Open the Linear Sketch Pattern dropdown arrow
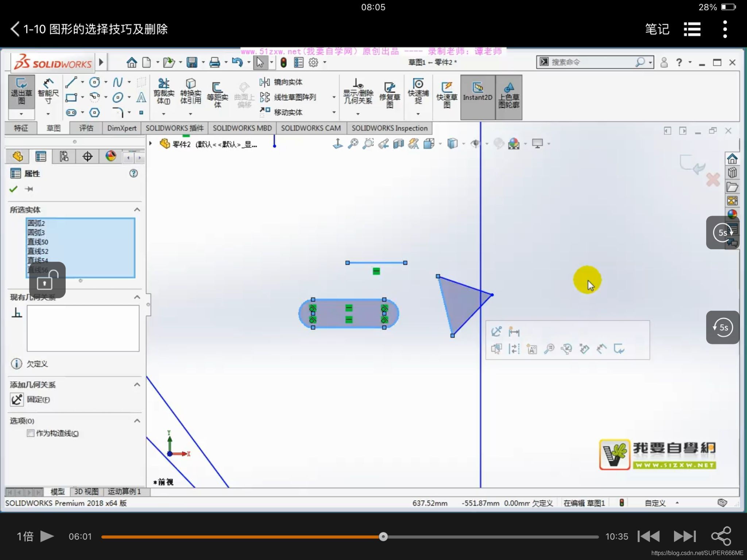 pyautogui.click(x=334, y=97)
